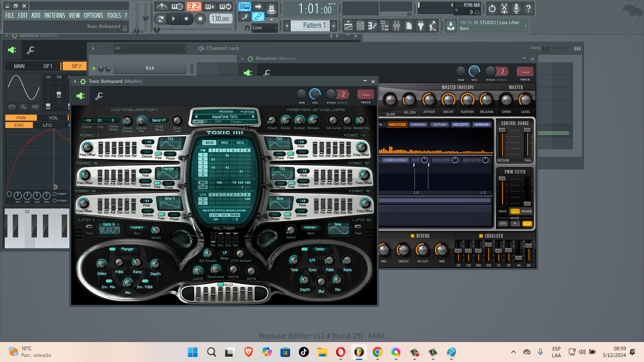Open LFO 1 Sync <none> selector
The width and height of the screenshot is (644, 362).
coord(137,227)
